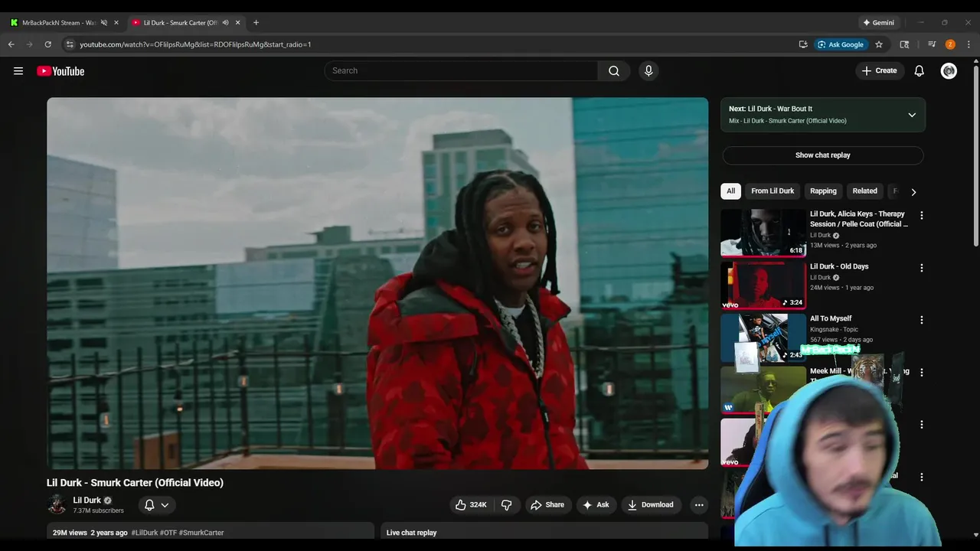Click the #SmurkCarter hashtag
The width and height of the screenshot is (980, 551).
(201, 533)
